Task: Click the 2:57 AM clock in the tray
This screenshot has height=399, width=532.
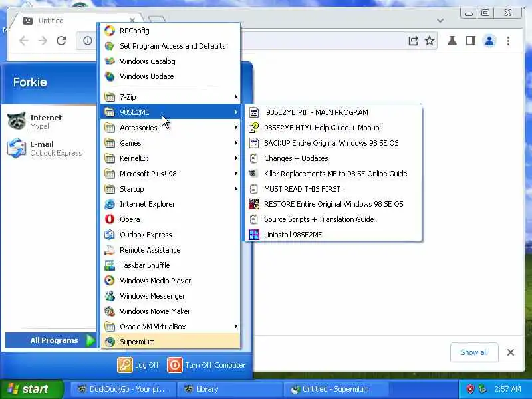Action: click(x=507, y=389)
